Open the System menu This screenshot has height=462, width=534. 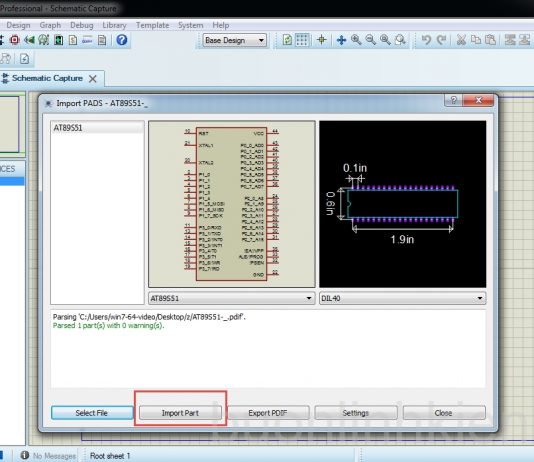[190, 25]
